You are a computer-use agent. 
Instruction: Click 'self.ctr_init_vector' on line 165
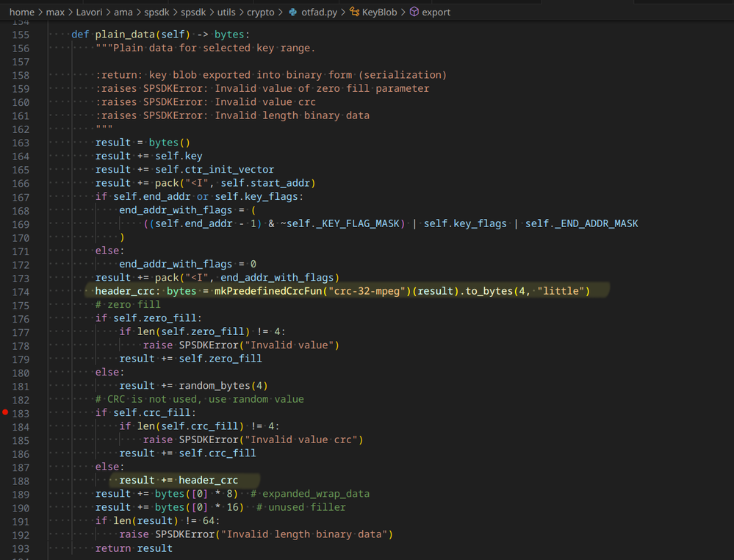(215, 170)
